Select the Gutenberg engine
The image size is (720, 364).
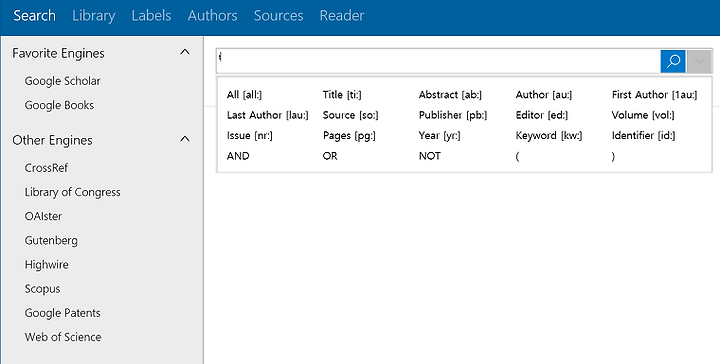pyautogui.click(x=51, y=241)
